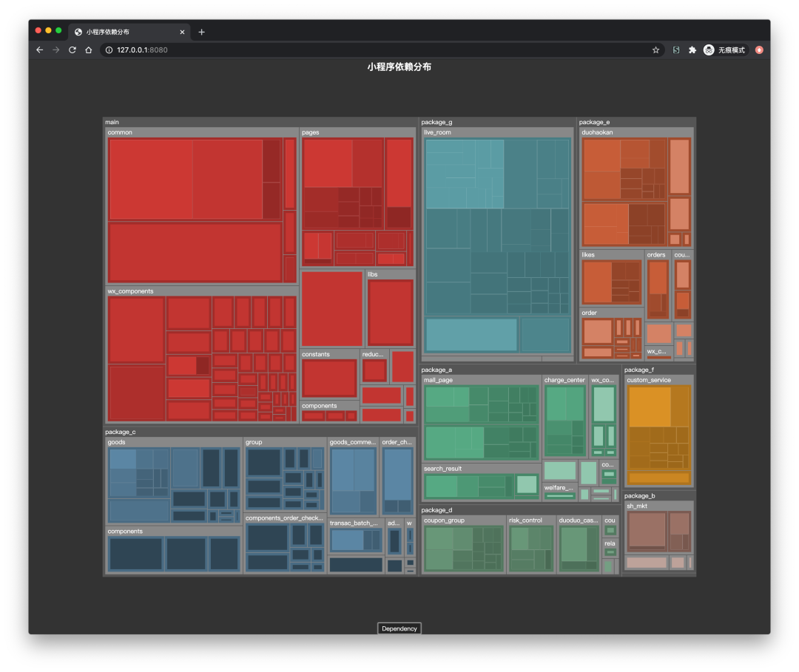Click the red update icon in toolbar
Viewport: 799px width, 672px height.
[x=759, y=50]
